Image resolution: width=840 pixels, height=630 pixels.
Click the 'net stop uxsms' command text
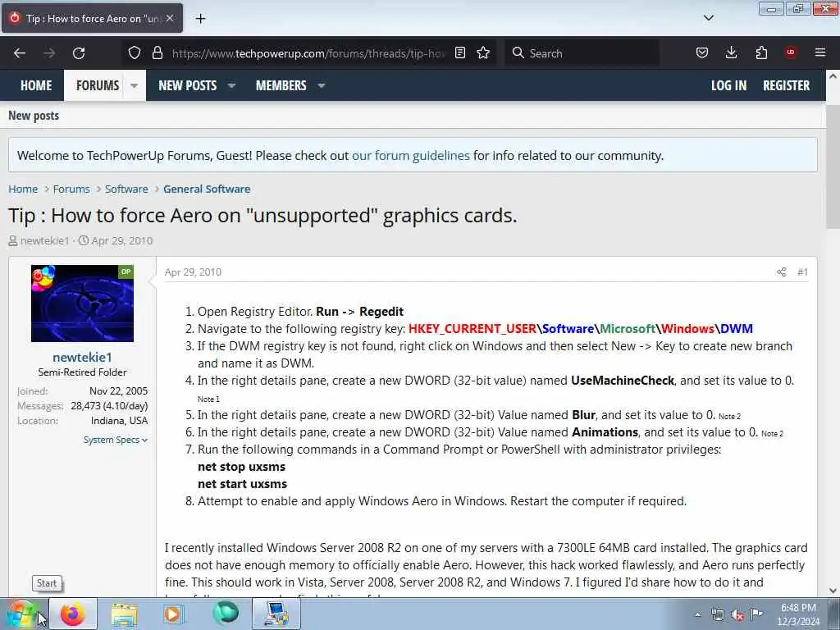click(x=242, y=467)
